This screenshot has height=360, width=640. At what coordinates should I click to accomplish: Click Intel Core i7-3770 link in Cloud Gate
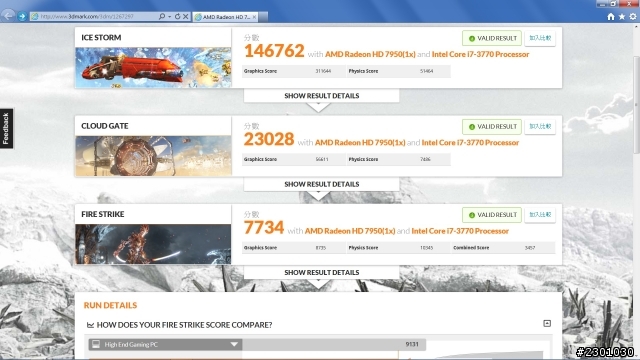tap(470, 142)
